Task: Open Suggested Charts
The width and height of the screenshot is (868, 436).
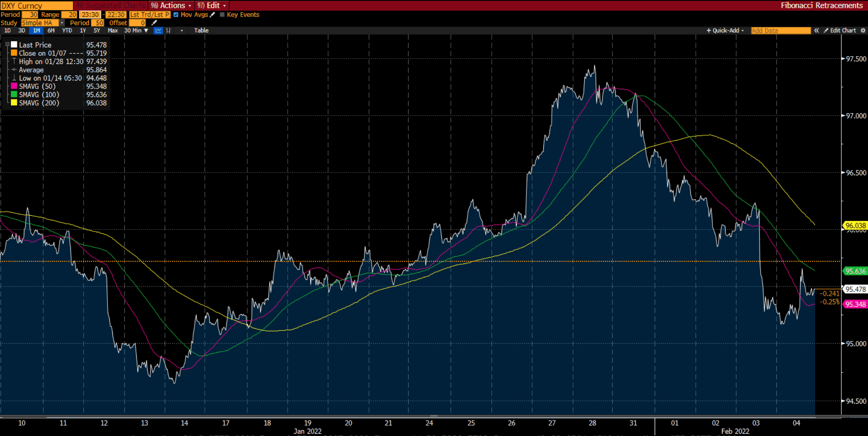Action: (111, 5)
